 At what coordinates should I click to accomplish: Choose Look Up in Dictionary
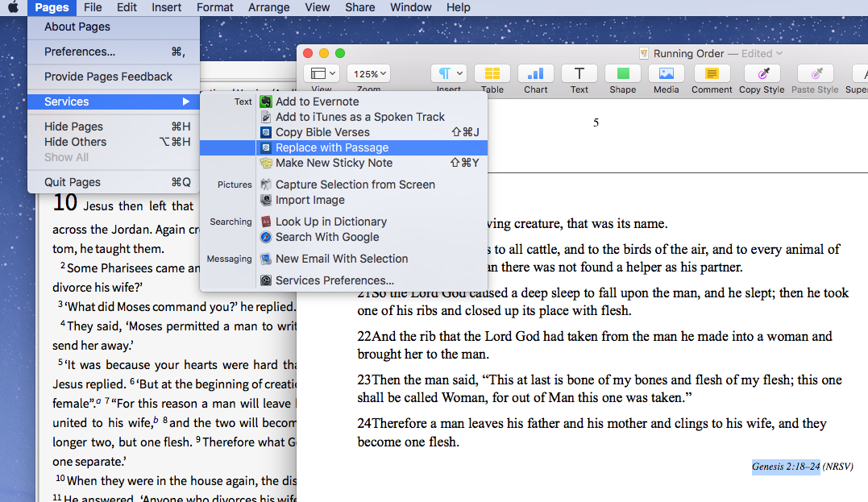(344, 222)
